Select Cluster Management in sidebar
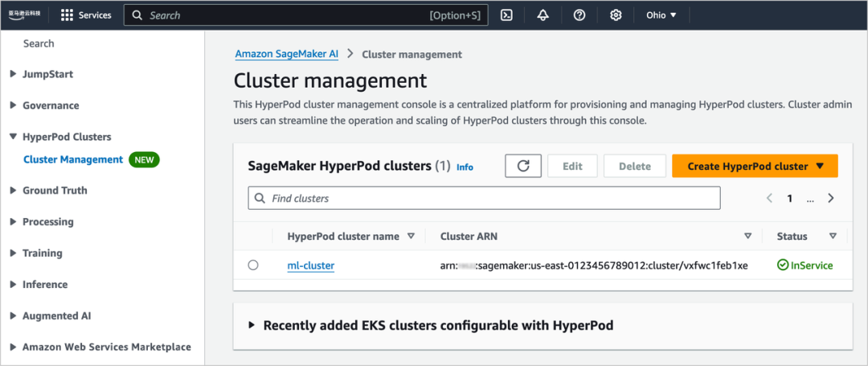This screenshot has height=366, width=868. [x=73, y=159]
